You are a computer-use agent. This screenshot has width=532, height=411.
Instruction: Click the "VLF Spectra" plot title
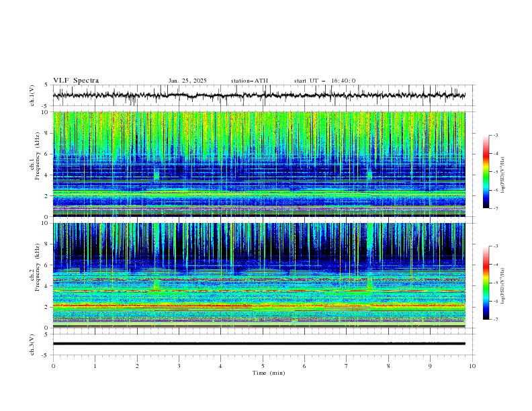[76, 81]
